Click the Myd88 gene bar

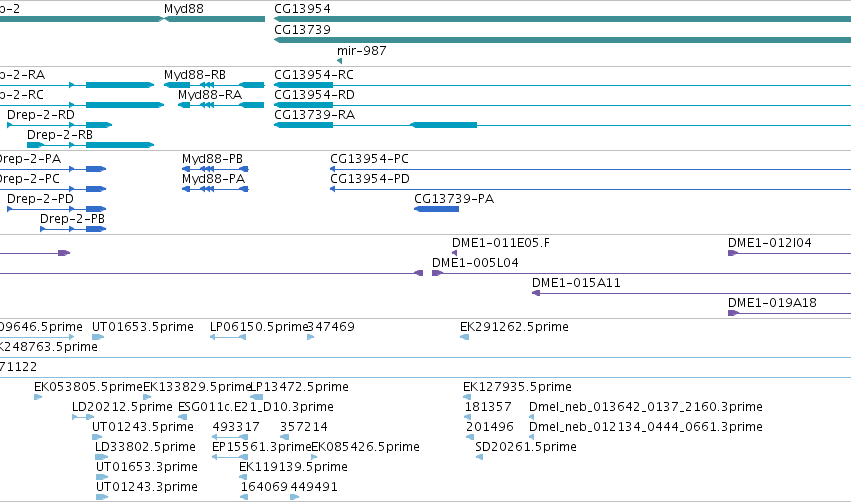click(x=214, y=19)
